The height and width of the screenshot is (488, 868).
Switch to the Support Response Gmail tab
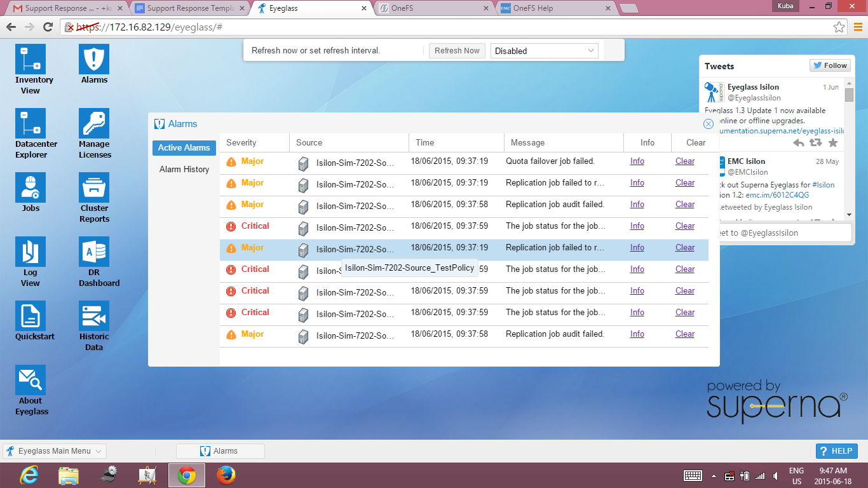pos(65,8)
